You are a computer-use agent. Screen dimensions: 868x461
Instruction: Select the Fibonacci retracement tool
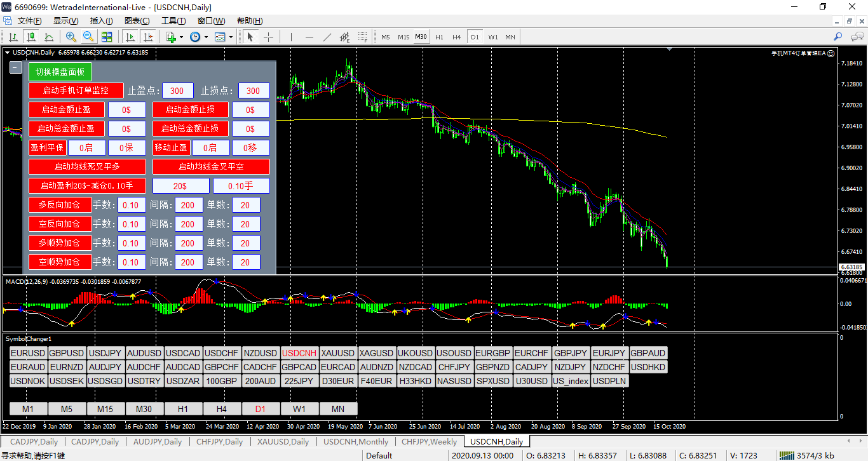tap(363, 37)
